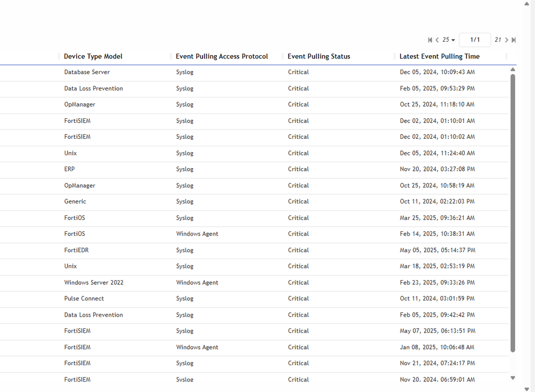535x392 pixels.
Task: Sort by Device Type Model column header
Action: coord(93,57)
